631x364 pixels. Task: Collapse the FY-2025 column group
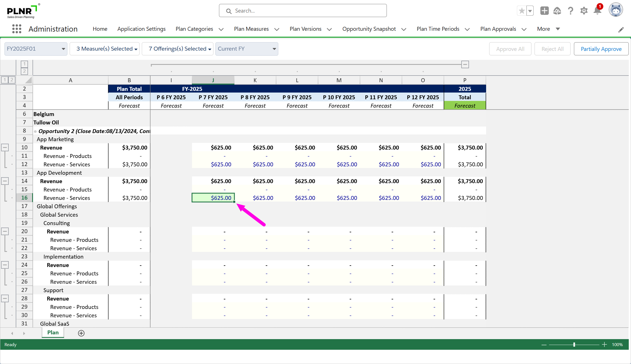(465, 65)
